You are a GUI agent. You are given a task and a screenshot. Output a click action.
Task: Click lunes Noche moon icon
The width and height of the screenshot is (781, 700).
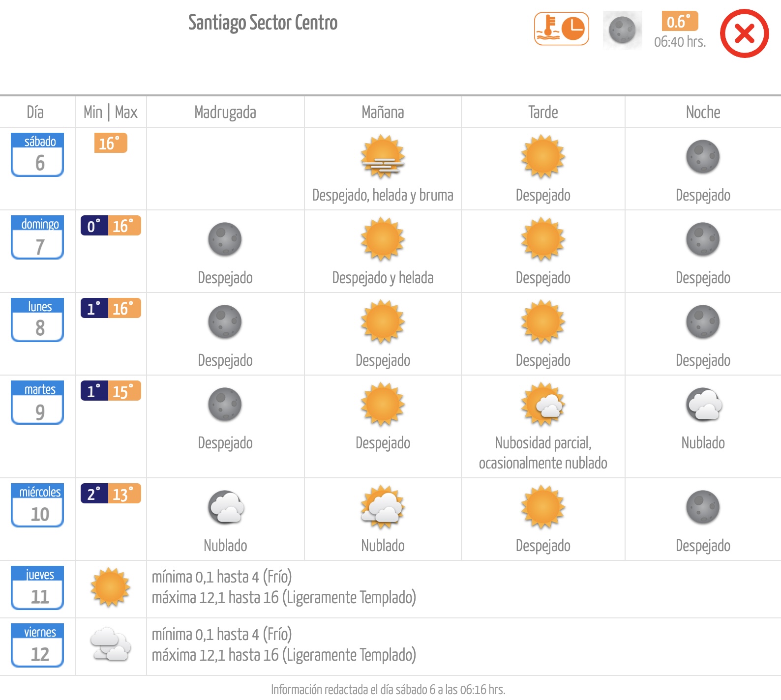pos(703,322)
